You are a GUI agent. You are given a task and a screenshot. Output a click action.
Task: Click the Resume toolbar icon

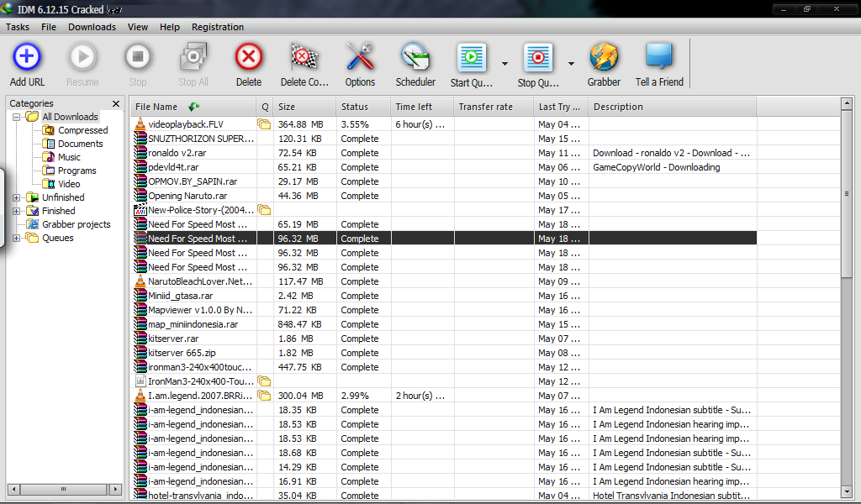(82, 56)
